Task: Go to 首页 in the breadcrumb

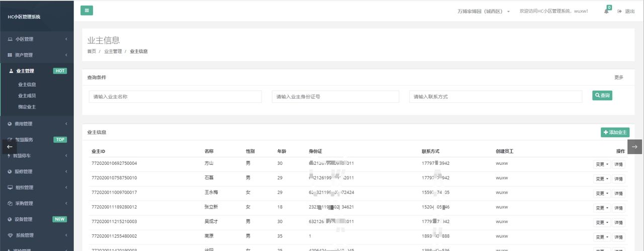Action: click(92, 51)
